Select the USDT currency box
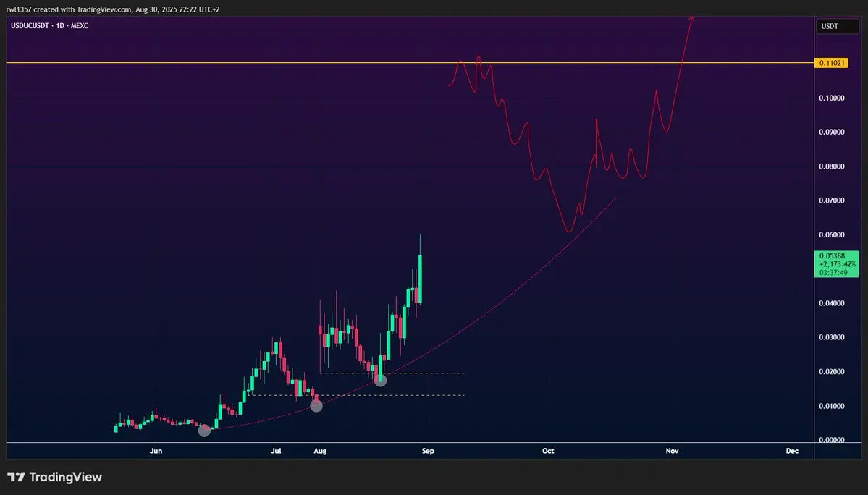Viewport: 868px width, 495px height. point(837,27)
